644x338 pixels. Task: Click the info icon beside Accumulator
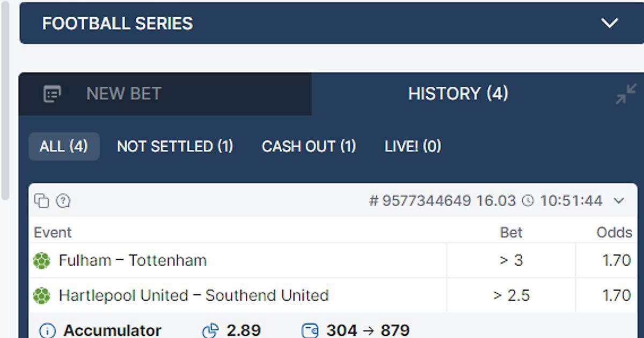point(47,330)
